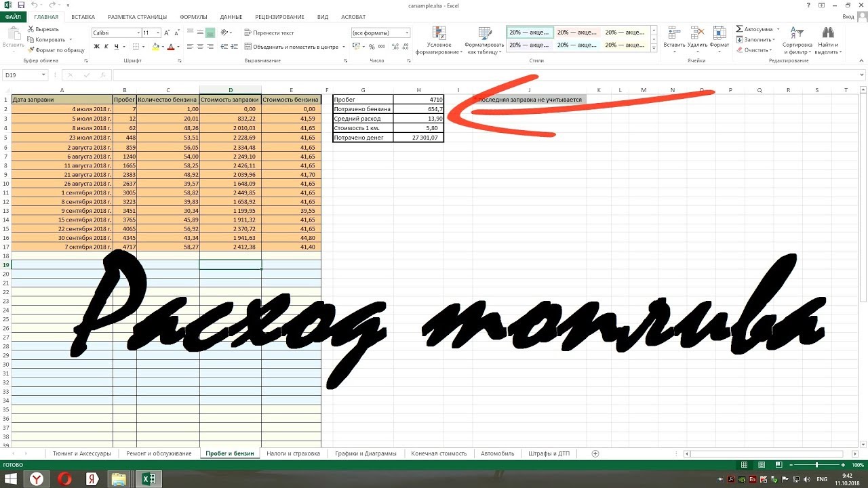Open the Calibri font name dropdown
Screen dimensions: 868x488
tap(138, 33)
